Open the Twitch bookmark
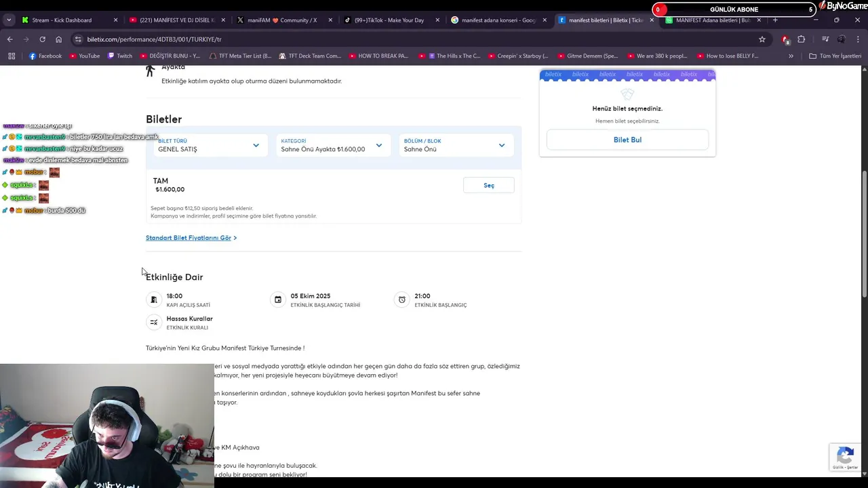868x488 pixels. [x=120, y=56]
